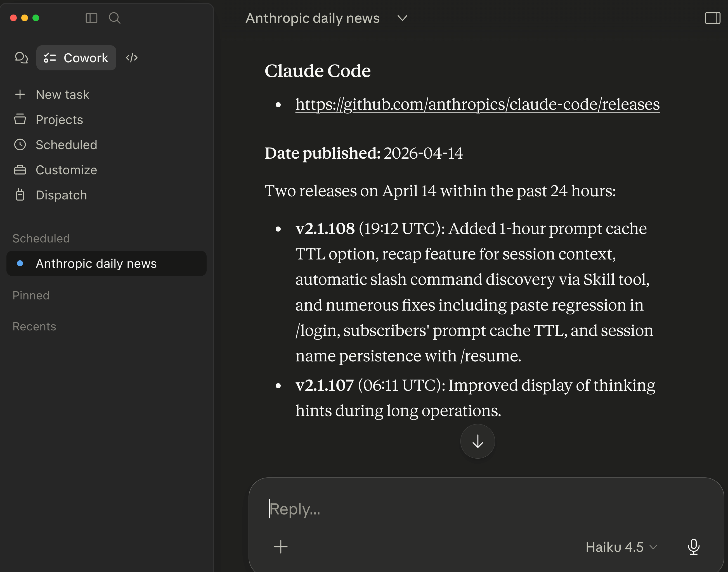The width and height of the screenshot is (728, 572).
Task: Select the Cowork tab
Action: pos(76,58)
